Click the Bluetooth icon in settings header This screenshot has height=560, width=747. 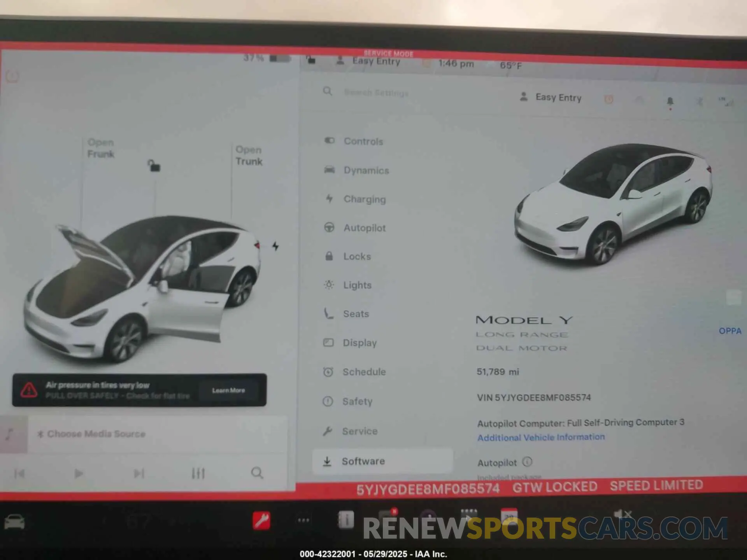pyautogui.click(x=699, y=101)
